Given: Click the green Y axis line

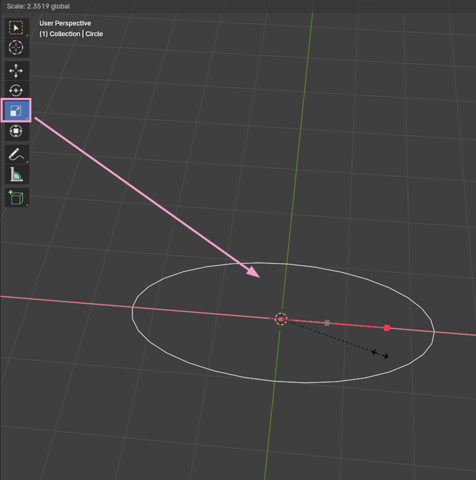Looking at the screenshot, I should point(300,133).
